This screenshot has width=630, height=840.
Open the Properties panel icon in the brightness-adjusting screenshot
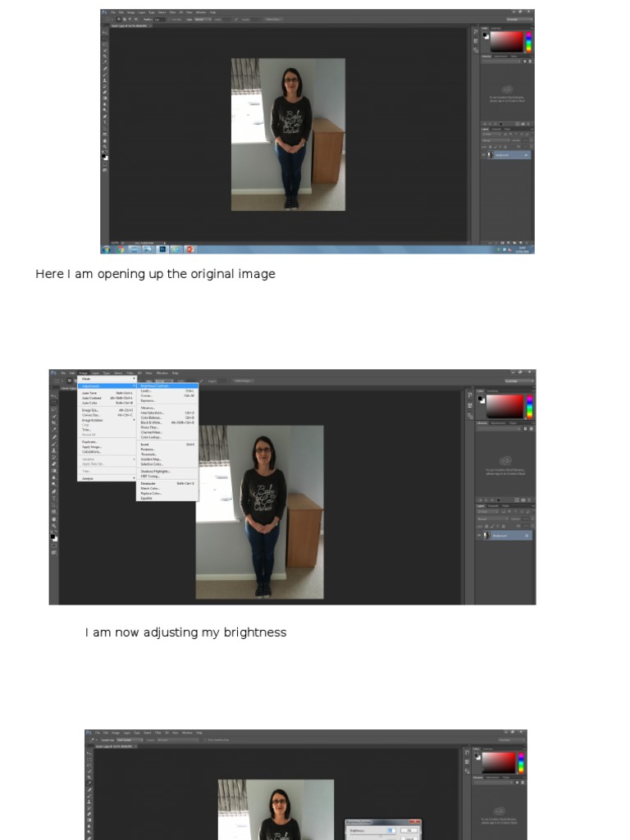click(470, 405)
